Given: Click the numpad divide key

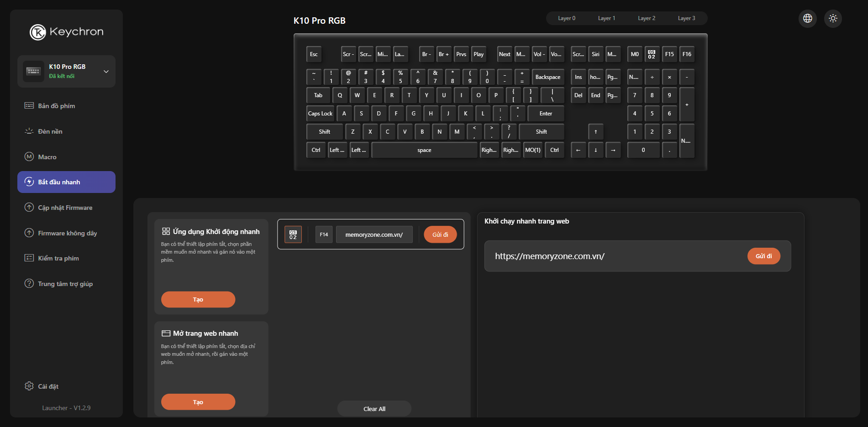Looking at the screenshot, I should click(652, 77).
